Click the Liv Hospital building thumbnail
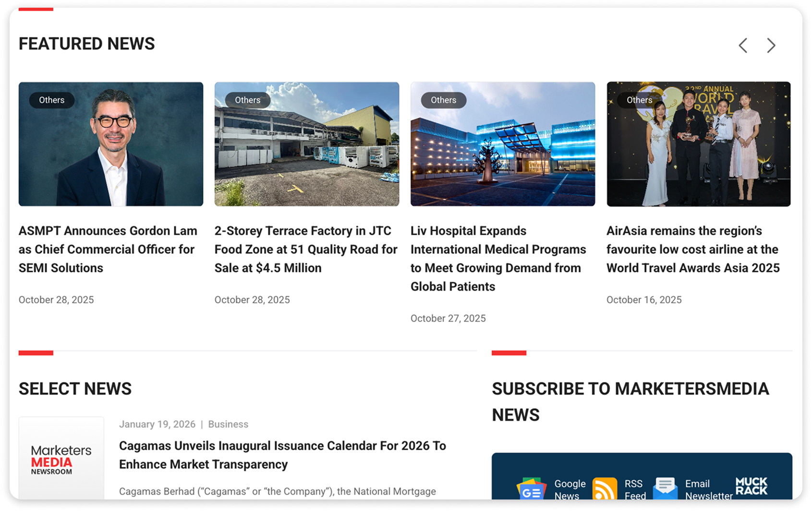 click(x=502, y=143)
